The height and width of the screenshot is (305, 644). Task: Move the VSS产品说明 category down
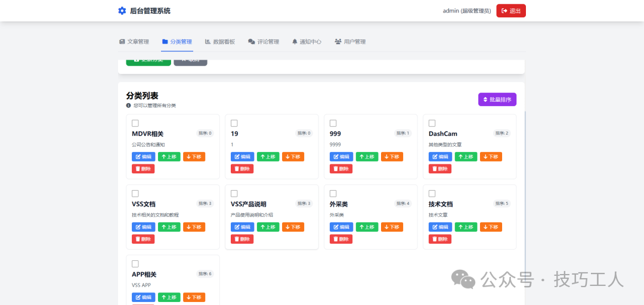293,226
